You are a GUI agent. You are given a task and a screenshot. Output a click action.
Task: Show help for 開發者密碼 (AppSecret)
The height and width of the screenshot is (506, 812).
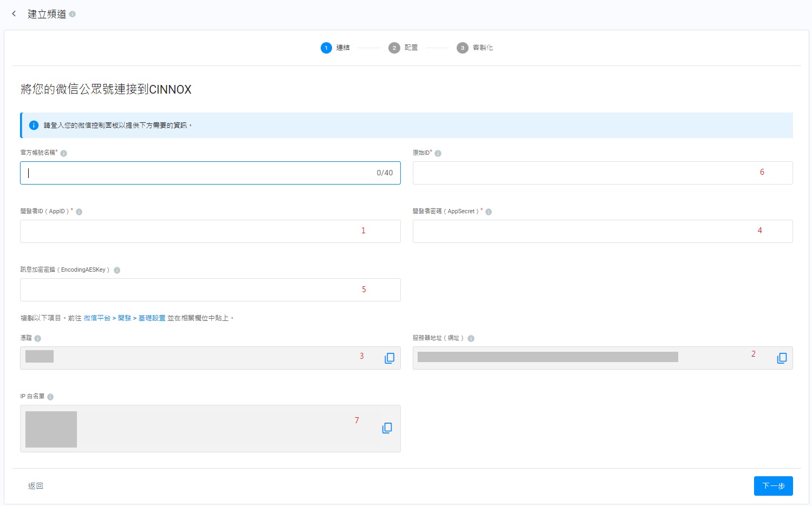pyautogui.click(x=489, y=212)
